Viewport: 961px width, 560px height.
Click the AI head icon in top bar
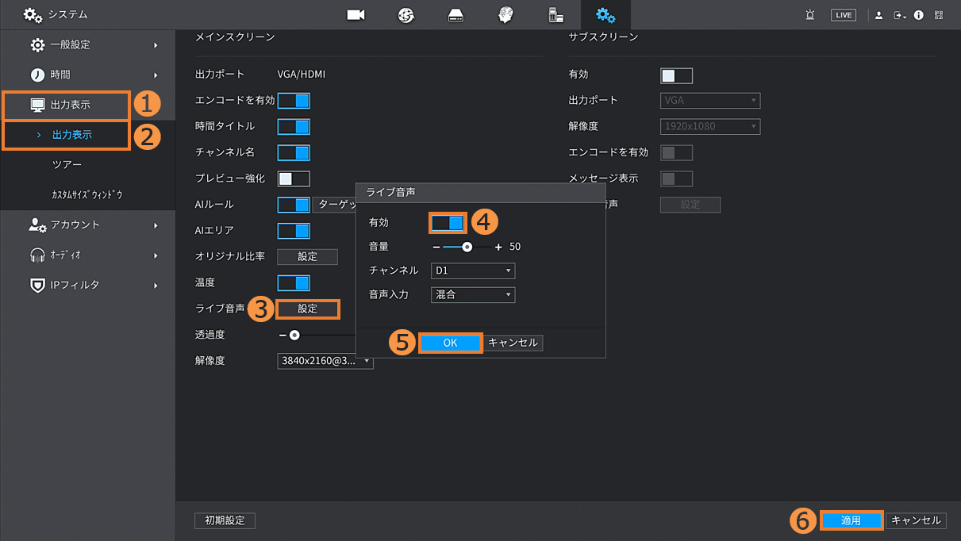505,15
